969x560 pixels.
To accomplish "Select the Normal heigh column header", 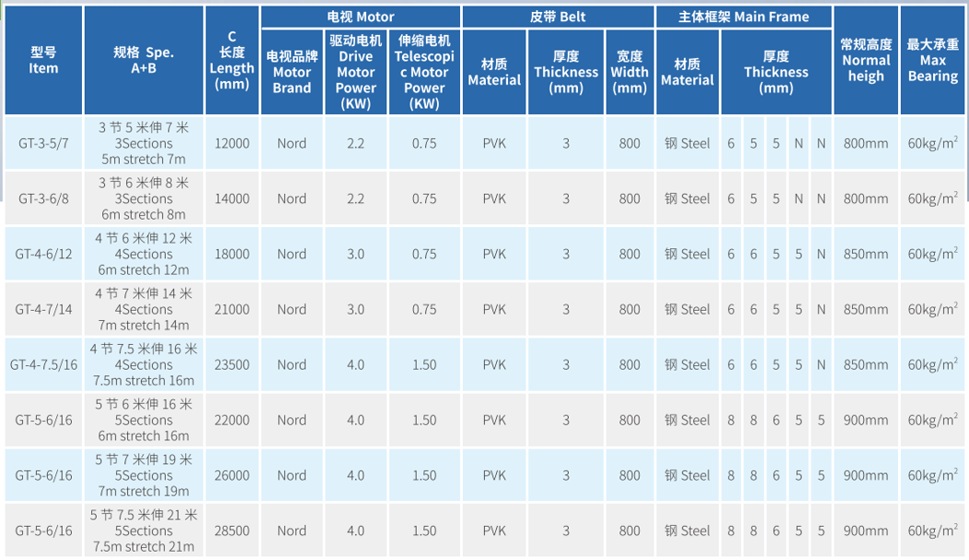I will pos(866,61).
